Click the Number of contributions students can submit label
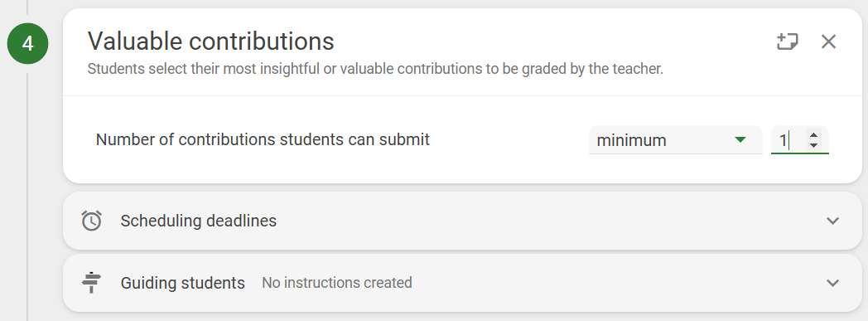 (x=263, y=139)
